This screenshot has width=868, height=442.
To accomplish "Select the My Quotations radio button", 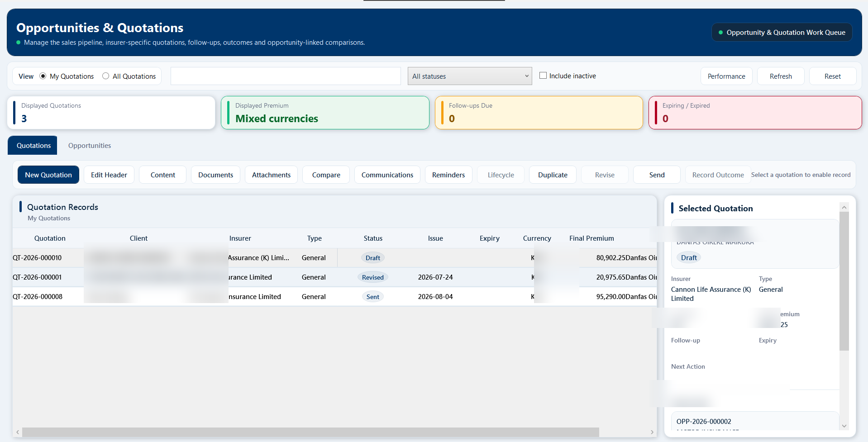I will [x=43, y=76].
